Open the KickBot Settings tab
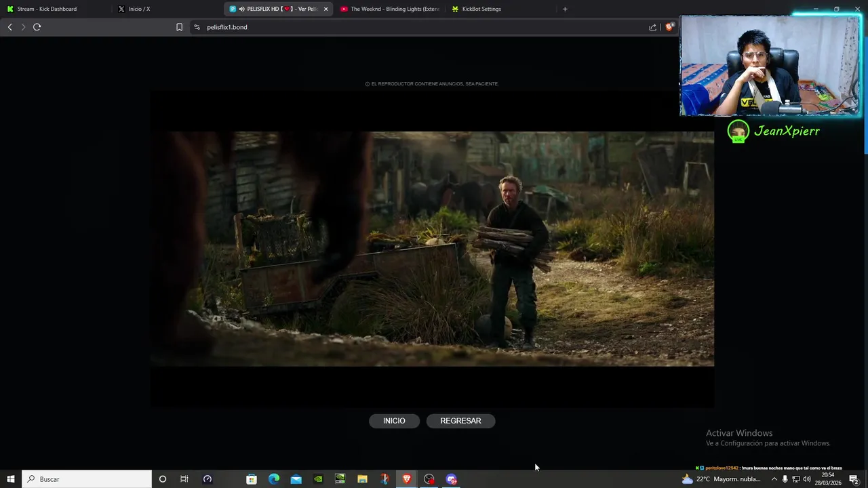Screen dimensions: 868x488 point(500,9)
